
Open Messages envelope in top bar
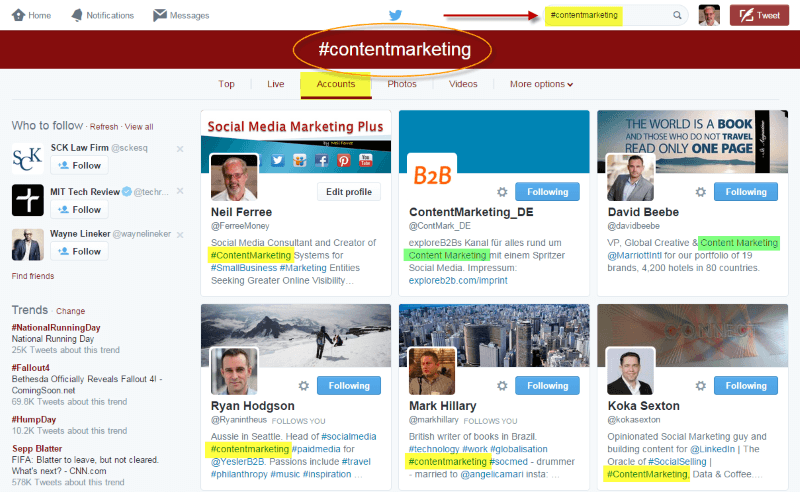click(x=181, y=15)
